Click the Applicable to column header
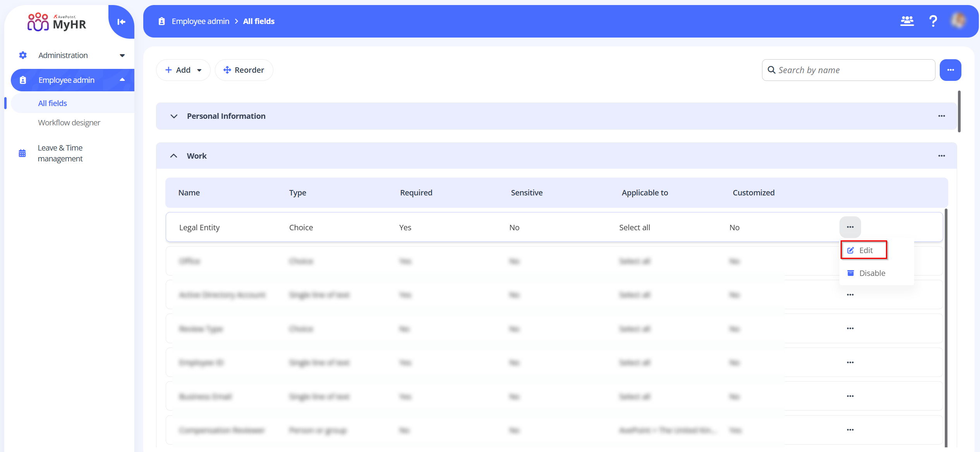 [645, 193]
